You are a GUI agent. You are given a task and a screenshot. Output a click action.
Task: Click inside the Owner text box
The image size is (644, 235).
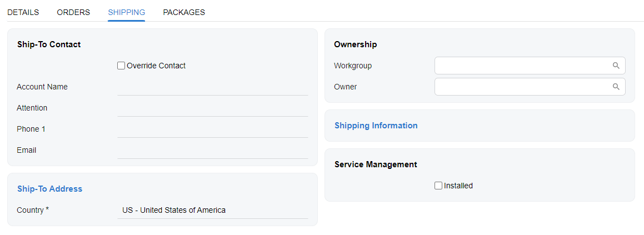pos(522,87)
